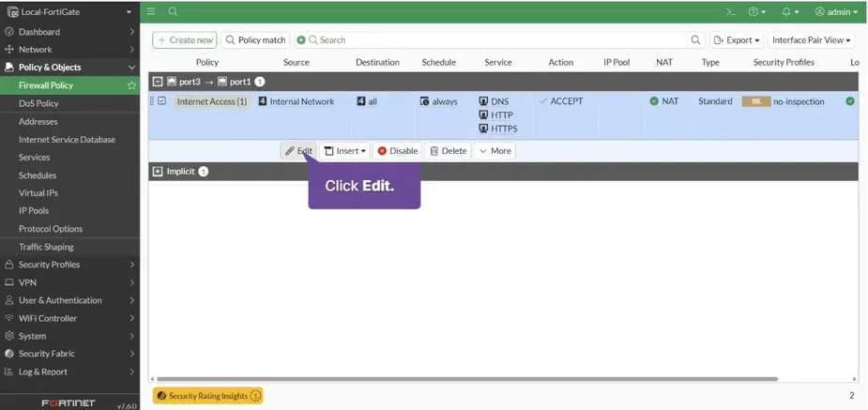This screenshot has width=868, height=410.
Task: Click the green add-filter plus icon
Action: (x=301, y=39)
